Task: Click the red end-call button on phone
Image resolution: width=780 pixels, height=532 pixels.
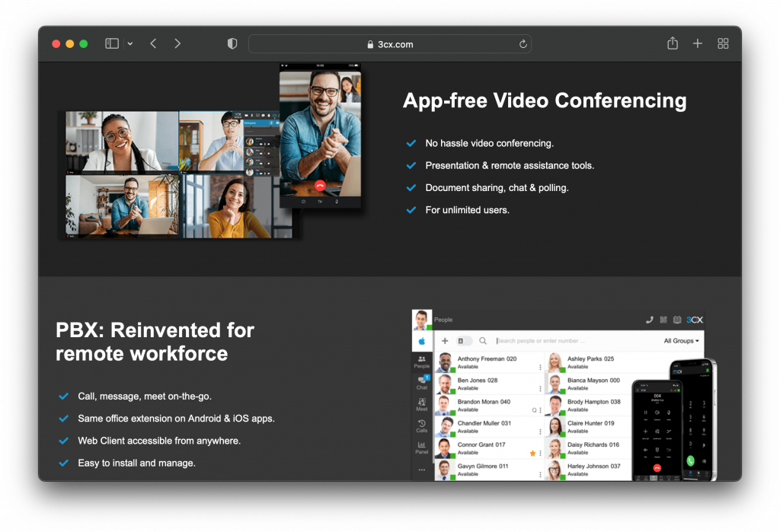Action: pos(657,468)
